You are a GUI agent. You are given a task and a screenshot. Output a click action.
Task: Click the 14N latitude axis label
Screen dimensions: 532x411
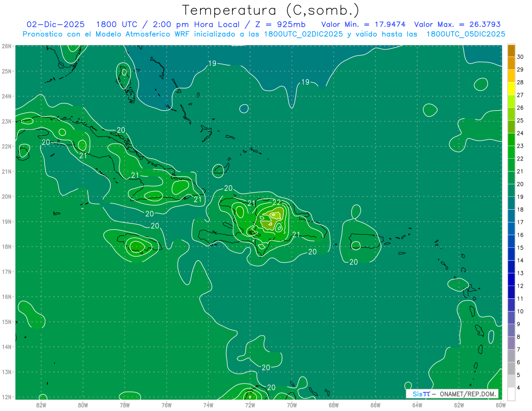pyautogui.click(x=7, y=347)
